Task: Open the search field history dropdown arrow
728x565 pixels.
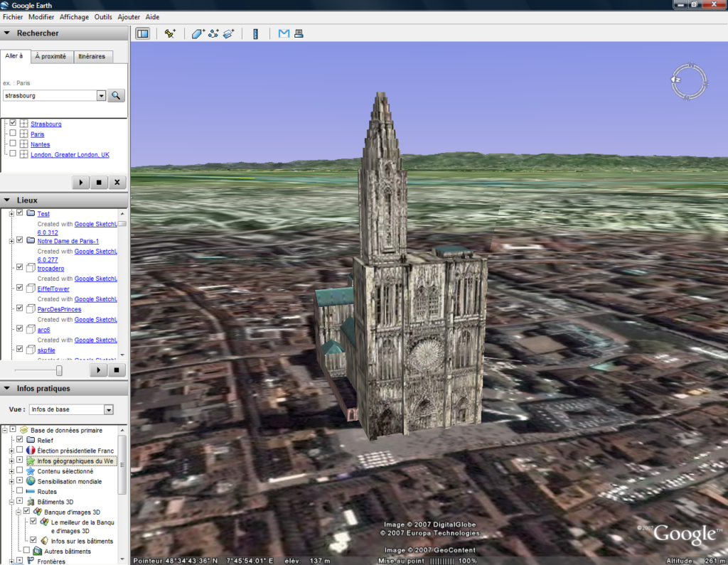Action: (101, 96)
